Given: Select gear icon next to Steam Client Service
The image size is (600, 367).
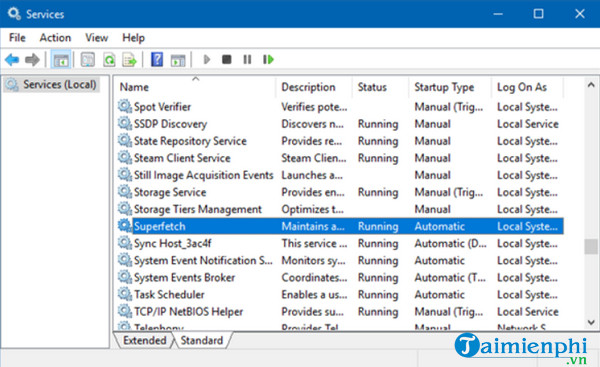Looking at the screenshot, I should [x=124, y=157].
